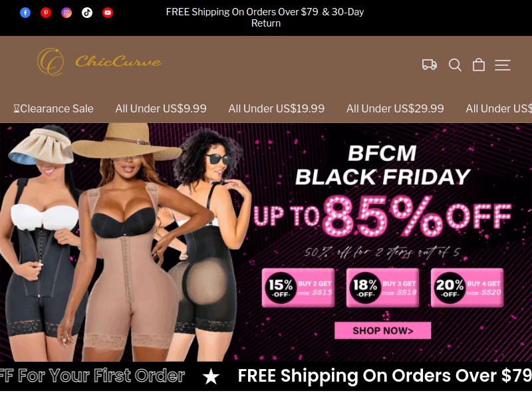Open the Facebook social icon
Image resolution: width=532 pixels, height=399 pixels.
25,13
